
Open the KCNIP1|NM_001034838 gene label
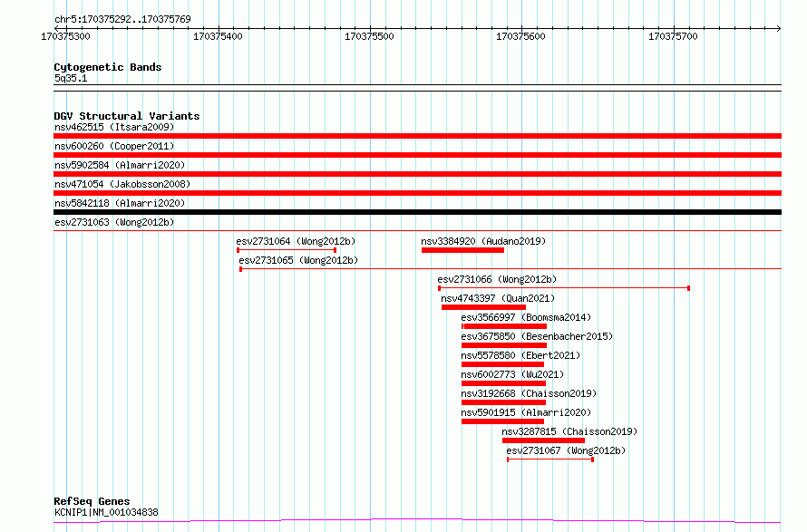(106, 512)
